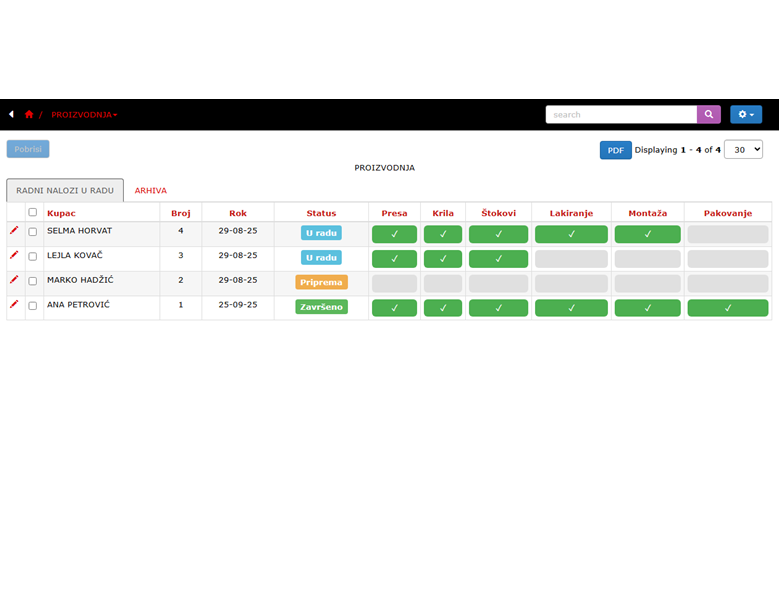Click Presa checkmark for Selma Horvat
780x614 pixels.
tap(394, 234)
